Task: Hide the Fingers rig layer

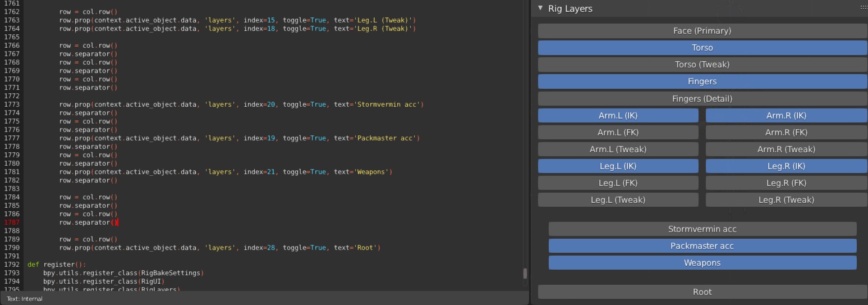Action: tap(702, 81)
